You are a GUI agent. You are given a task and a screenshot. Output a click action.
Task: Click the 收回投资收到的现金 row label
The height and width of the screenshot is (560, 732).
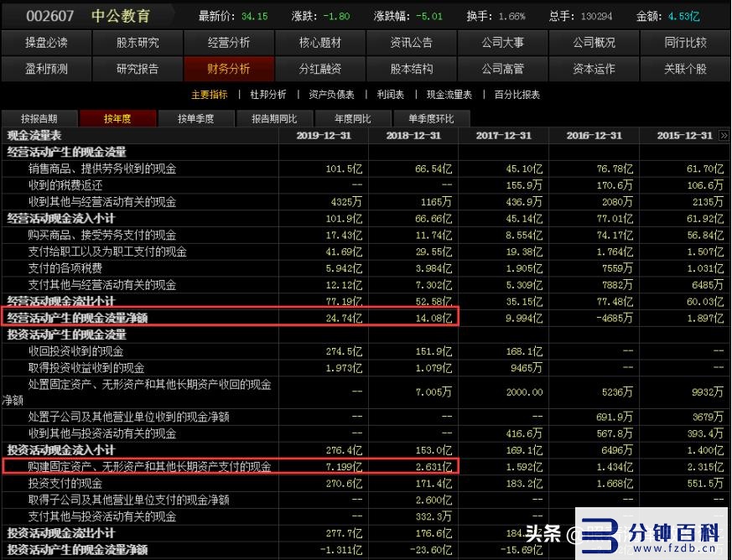point(76,351)
